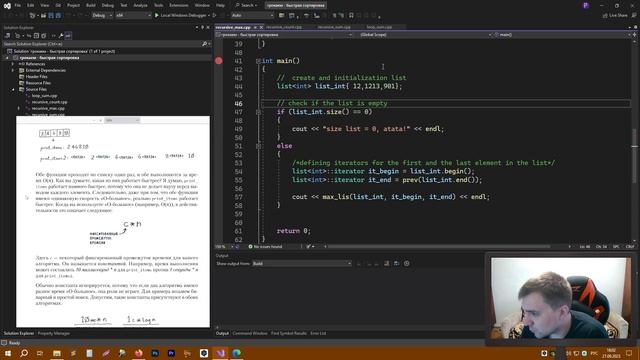Select recursive_count.cpp in Solution Explorer
Screen dimensions: 640x360
[49, 102]
